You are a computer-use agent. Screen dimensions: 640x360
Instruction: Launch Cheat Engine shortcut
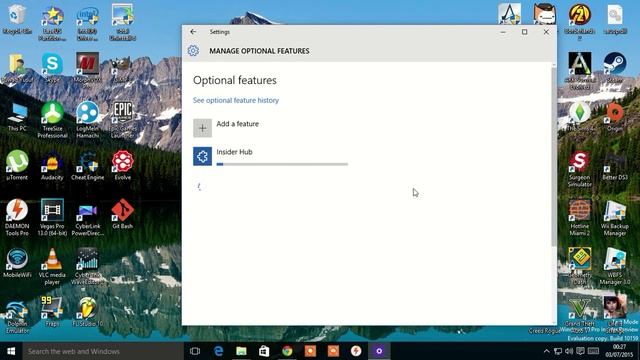click(x=87, y=165)
